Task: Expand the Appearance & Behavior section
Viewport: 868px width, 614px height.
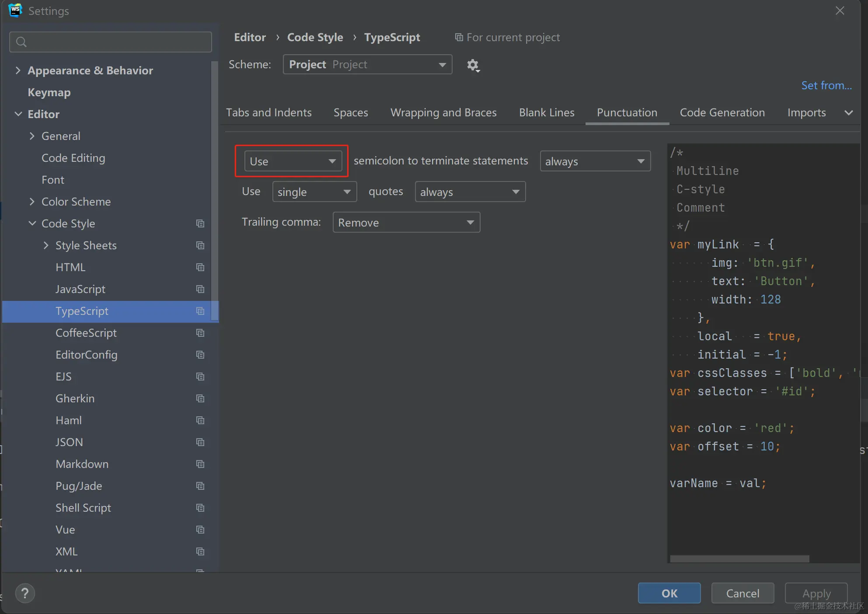Action: click(x=18, y=70)
